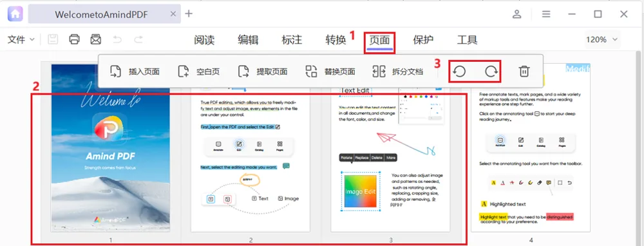Open the 文件 dropdown menu
This screenshot has width=644, height=246.
(x=21, y=39)
